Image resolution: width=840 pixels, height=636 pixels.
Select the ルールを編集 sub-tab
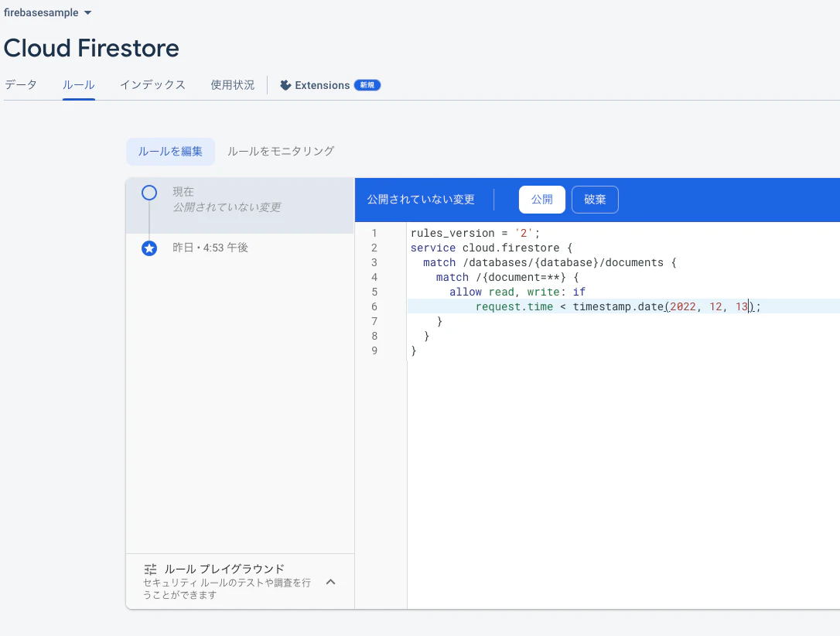(170, 152)
